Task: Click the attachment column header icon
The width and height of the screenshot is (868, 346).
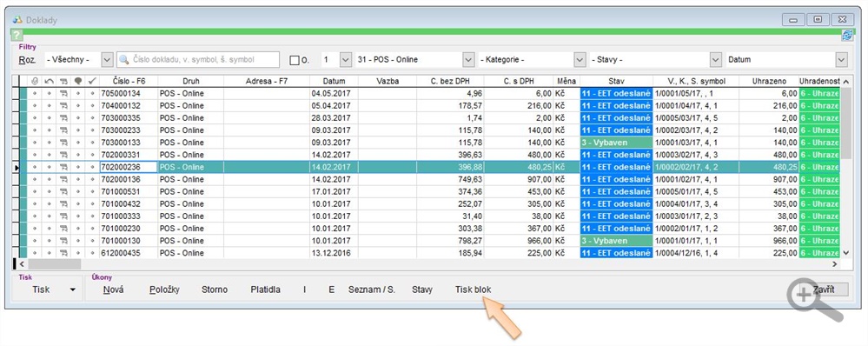Action: point(35,81)
